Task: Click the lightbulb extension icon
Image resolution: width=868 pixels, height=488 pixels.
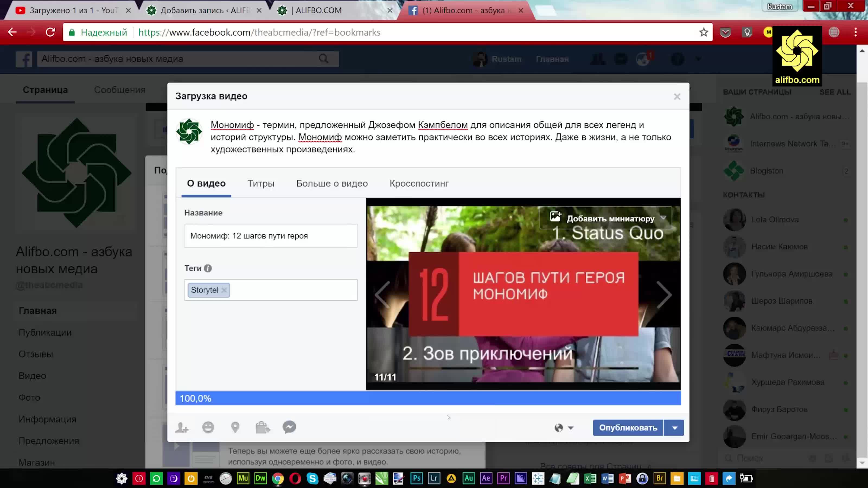Action: (747, 32)
